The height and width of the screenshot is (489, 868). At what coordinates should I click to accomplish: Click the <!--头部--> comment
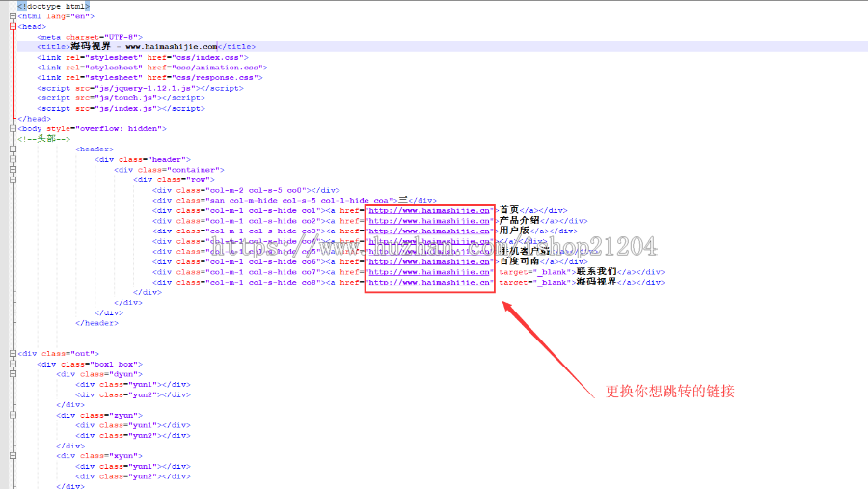point(44,139)
